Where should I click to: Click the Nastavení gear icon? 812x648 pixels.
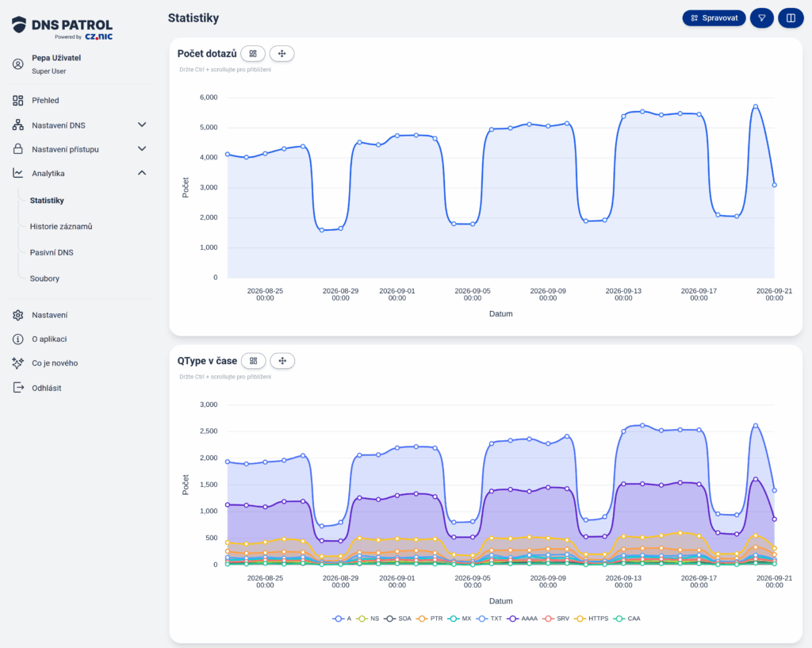[18, 315]
